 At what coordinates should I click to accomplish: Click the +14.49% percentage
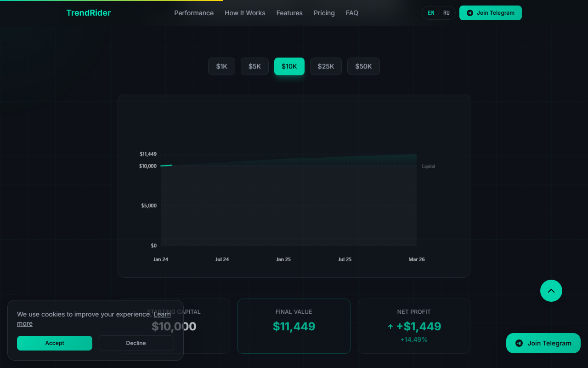click(414, 339)
